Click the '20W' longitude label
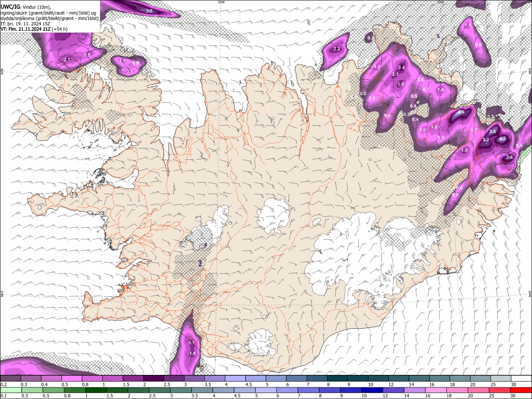The image size is (532, 399). coord(221,2)
